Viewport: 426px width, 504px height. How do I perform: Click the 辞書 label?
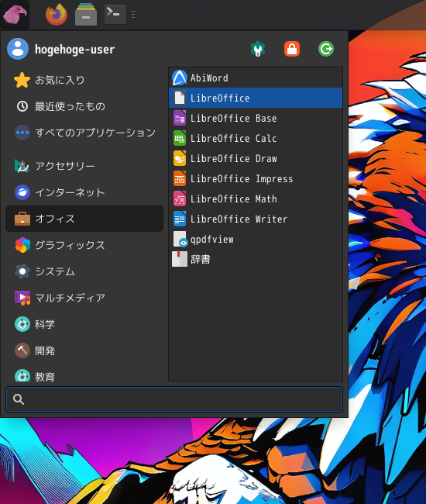[x=201, y=260]
